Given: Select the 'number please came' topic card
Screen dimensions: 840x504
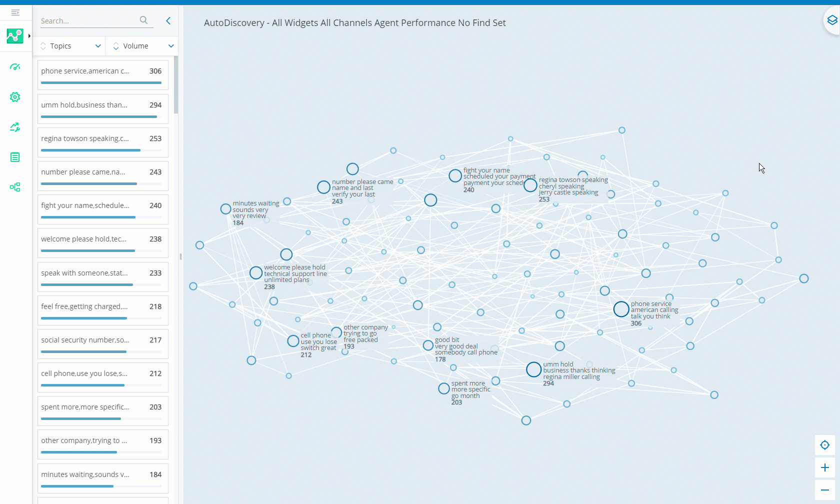Looking at the screenshot, I should pos(103,176).
